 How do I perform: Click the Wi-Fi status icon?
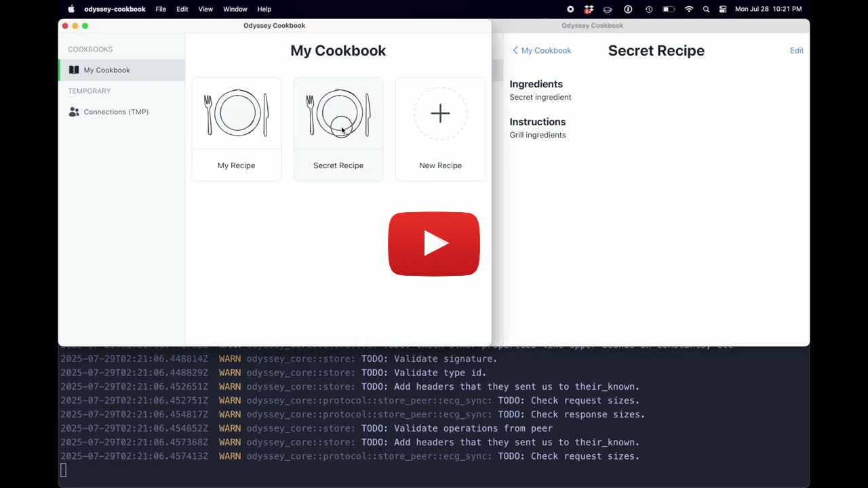(689, 9)
